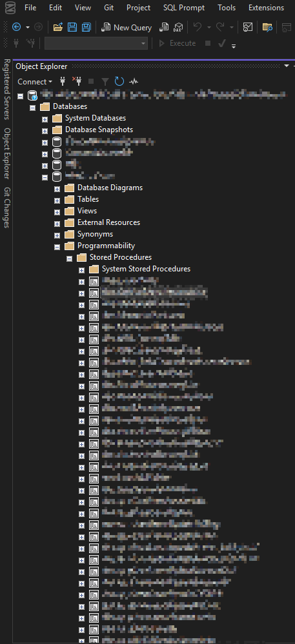The width and height of the screenshot is (295, 644).
Task: Click the Filter funnel icon
Action: coord(105,81)
